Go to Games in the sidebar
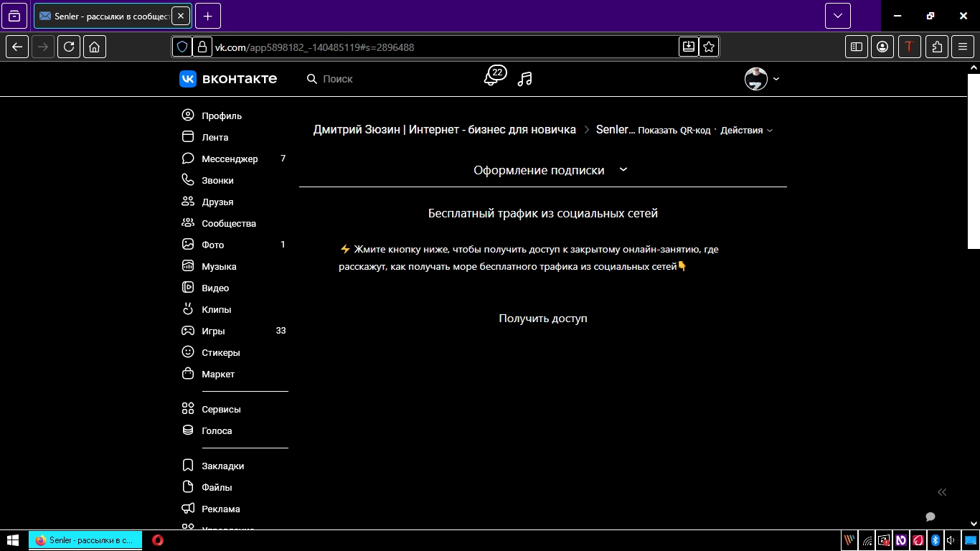The height and width of the screenshot is (551, 980). pos(213,331)
